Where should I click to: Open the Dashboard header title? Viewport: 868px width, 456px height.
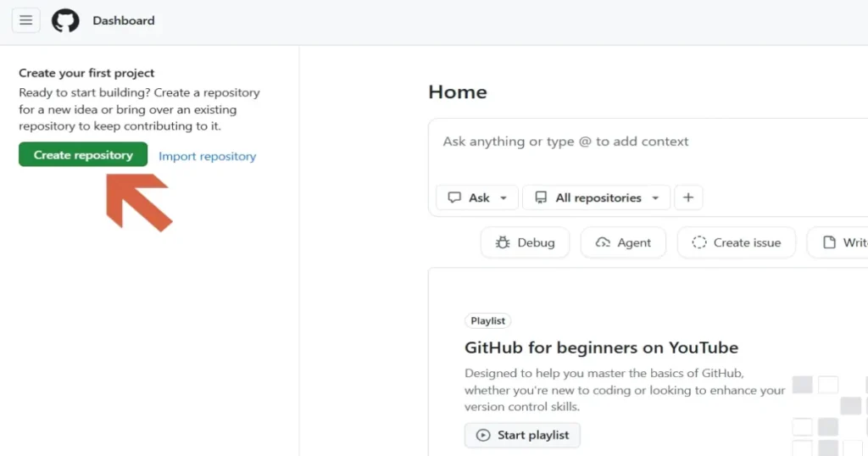point(124,20)
